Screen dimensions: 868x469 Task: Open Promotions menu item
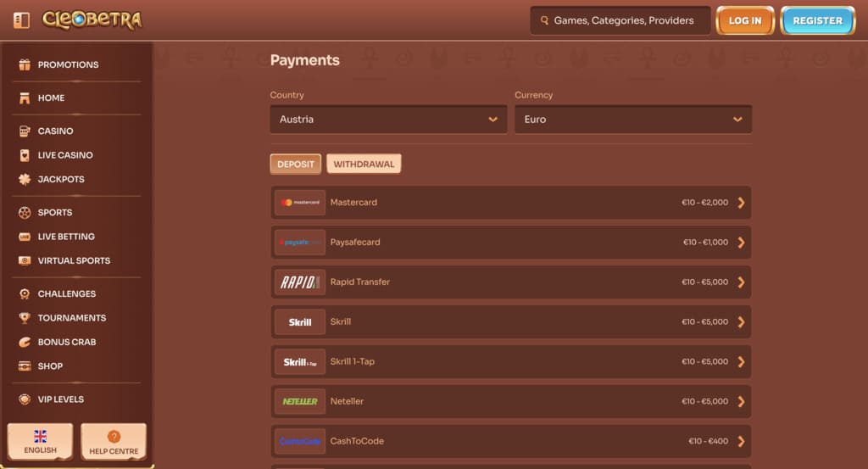(68, 64)
